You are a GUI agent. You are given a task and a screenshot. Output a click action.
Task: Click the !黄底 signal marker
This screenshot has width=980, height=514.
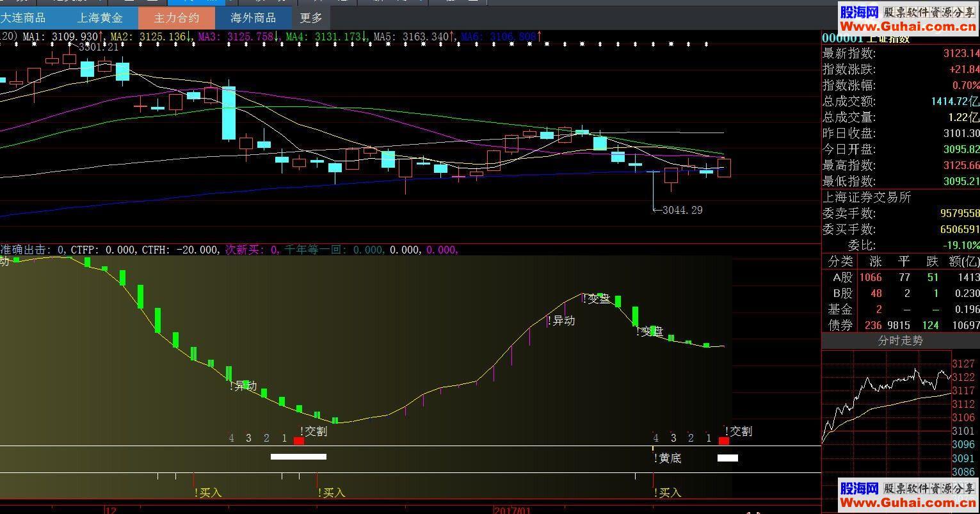668,458
